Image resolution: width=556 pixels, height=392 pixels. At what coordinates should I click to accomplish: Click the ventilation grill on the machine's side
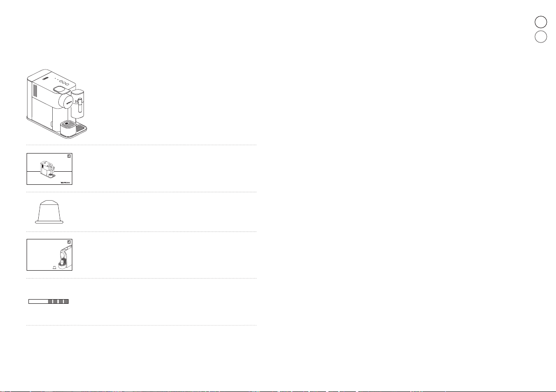(x=35, y=91)
